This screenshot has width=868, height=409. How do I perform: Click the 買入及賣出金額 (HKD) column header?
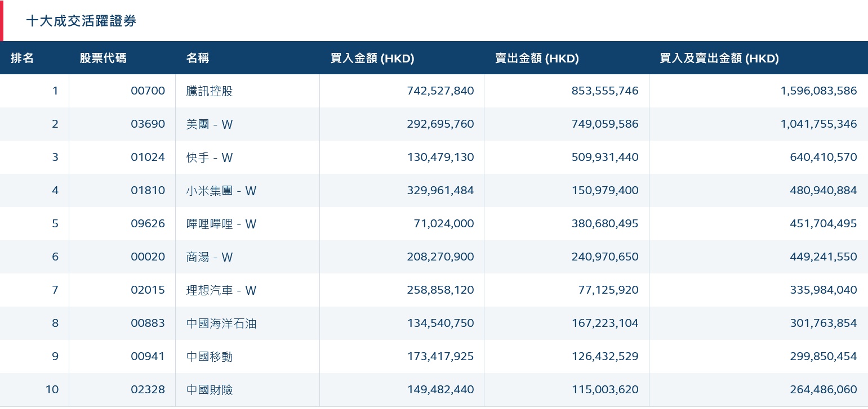click(x=719, y=58)
